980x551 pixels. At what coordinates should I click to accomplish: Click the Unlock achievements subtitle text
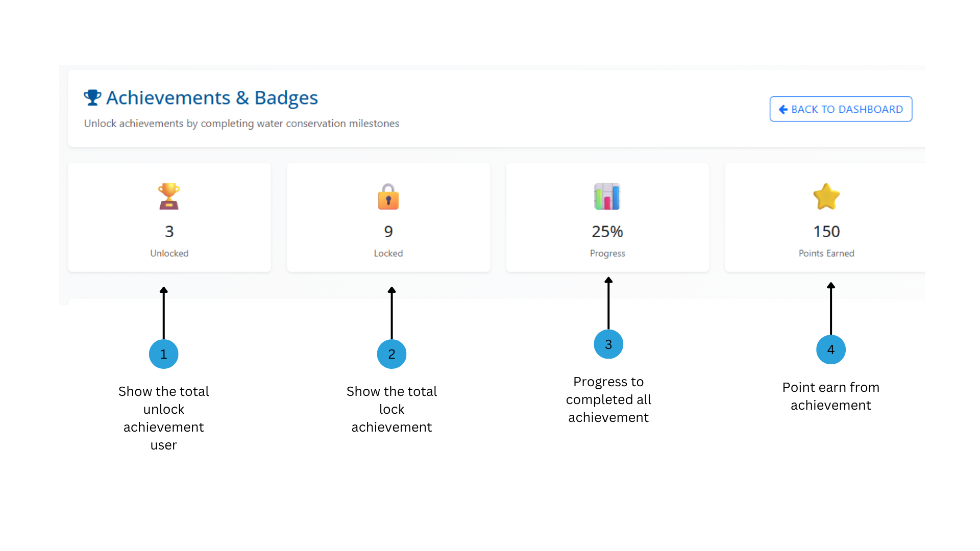click(241, 123)
